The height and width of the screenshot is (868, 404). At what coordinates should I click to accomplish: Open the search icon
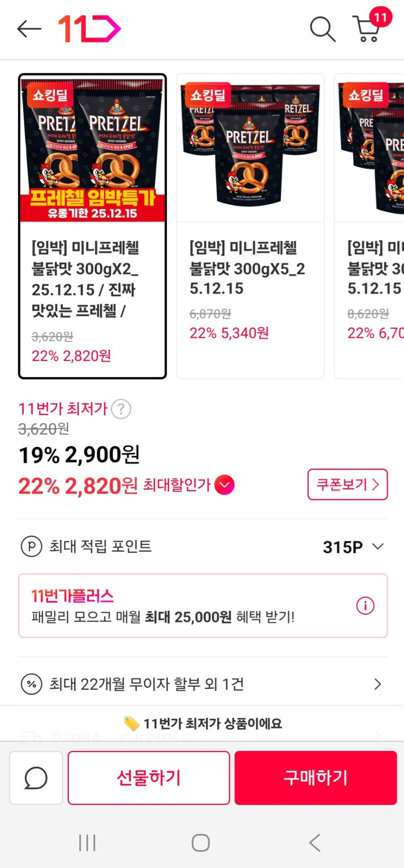point(322,29)
